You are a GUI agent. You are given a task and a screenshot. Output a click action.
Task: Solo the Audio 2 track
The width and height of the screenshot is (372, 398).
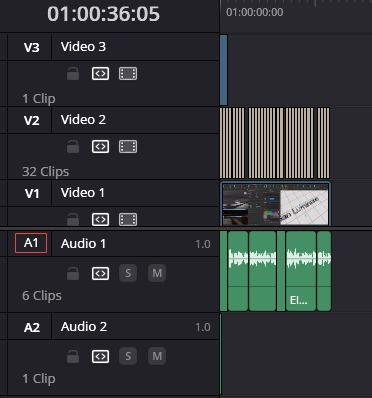(128, 356)
